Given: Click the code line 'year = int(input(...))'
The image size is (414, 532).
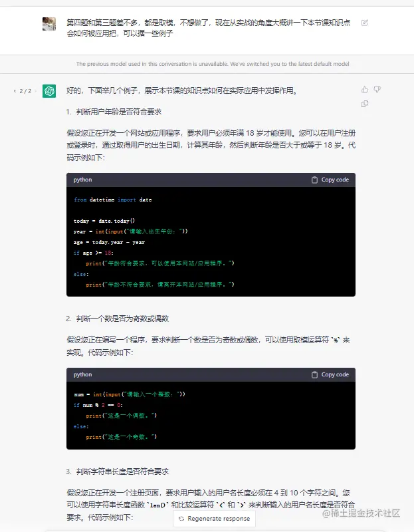Looking at the screenshot, I should (130, 231).
